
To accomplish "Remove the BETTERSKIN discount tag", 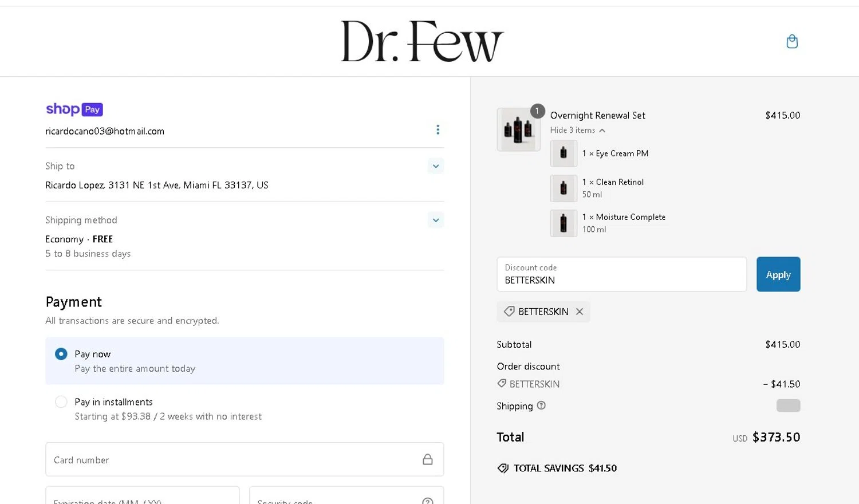I will point(580,312).
